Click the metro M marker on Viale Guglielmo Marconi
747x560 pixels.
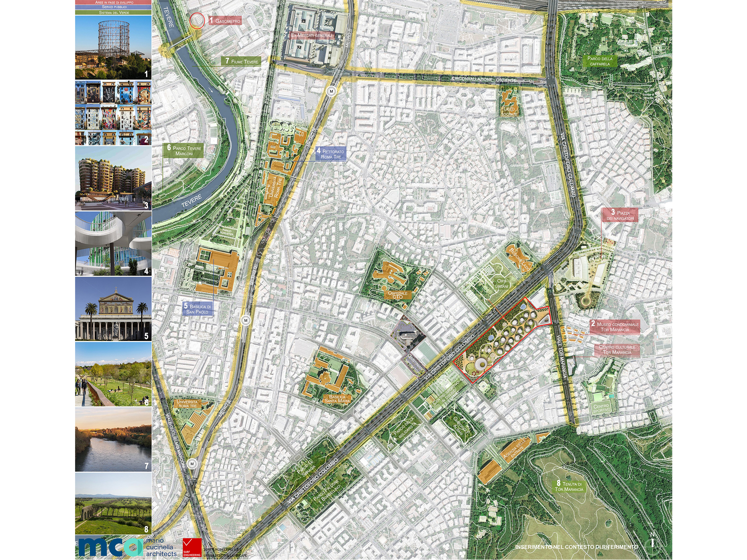coord(192,464)
